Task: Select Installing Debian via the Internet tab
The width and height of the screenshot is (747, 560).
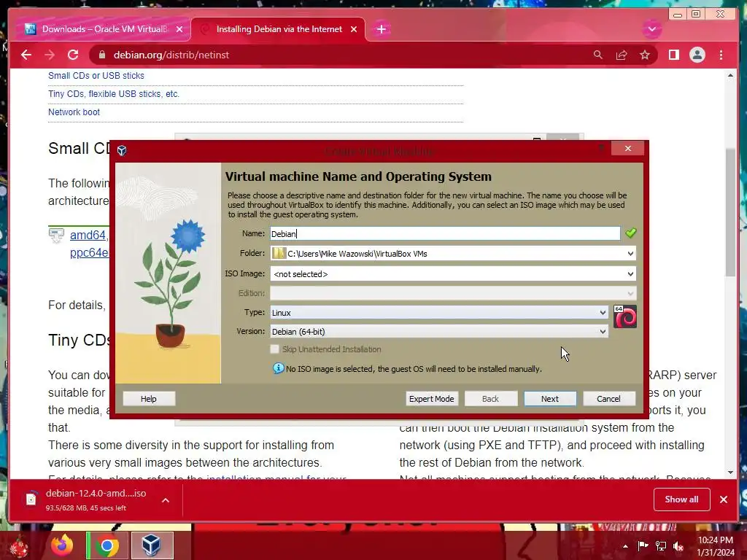Action: click(x=279, y=29)
